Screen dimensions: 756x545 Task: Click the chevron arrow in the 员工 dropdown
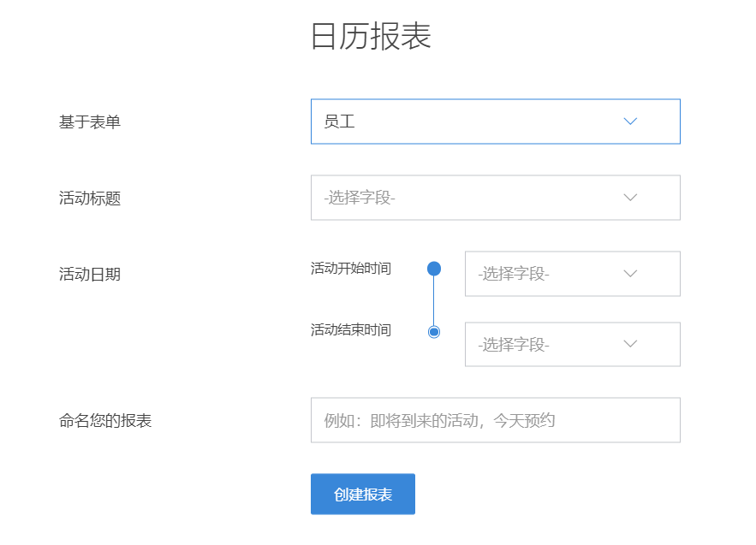[x=631, y=121]
